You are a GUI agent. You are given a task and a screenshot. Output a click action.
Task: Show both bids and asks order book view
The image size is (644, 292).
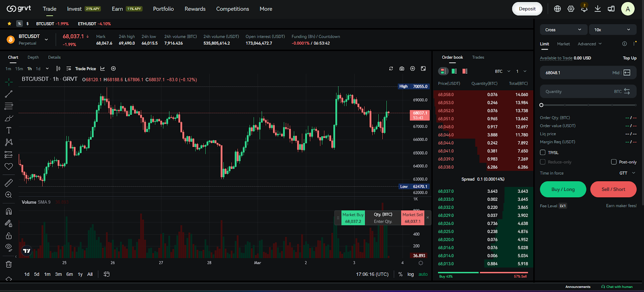(443, 71)
